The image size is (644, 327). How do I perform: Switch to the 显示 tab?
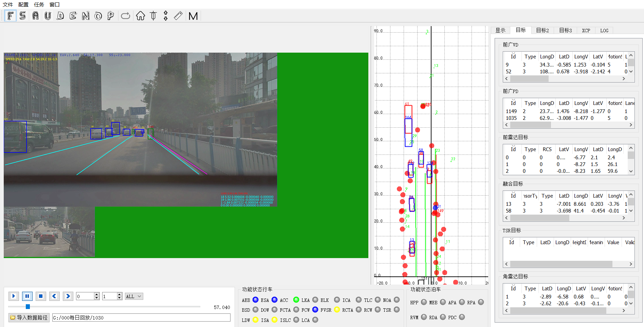pyautogui.click(x=500, y=31)
